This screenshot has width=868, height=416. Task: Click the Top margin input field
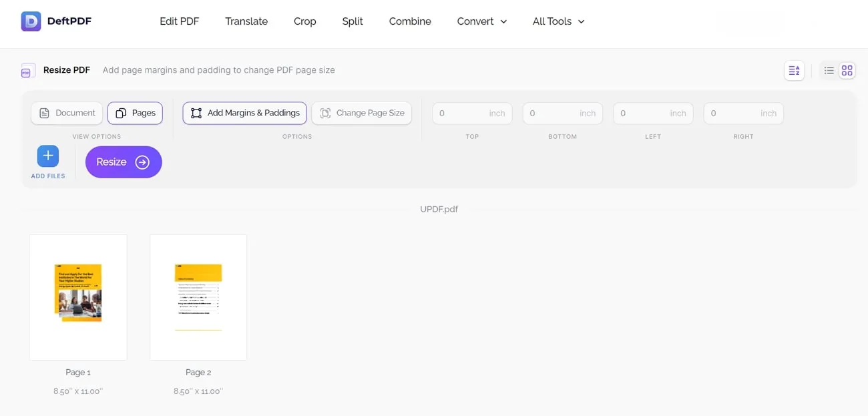click(x=472, y=114)
